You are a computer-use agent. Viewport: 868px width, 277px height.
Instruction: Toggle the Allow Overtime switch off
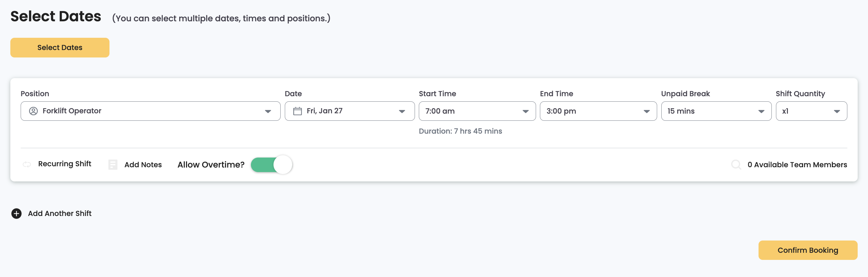click(x=271, y=165)
